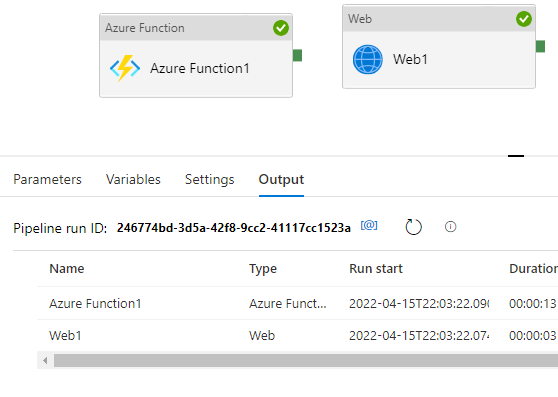Click green success checkmark on Azure Function
Screen dimensions: 558x397
click(281, 28)
